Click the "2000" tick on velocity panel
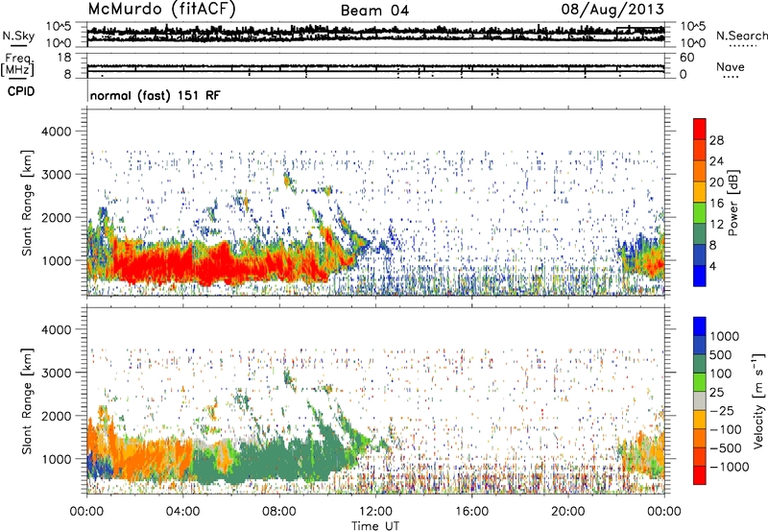 tap(57, 416)
